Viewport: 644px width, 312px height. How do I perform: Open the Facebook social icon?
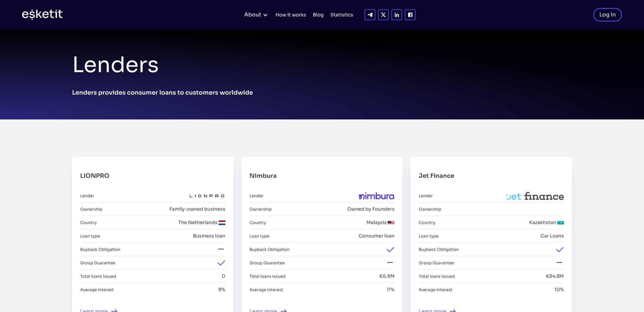point(410,15)
